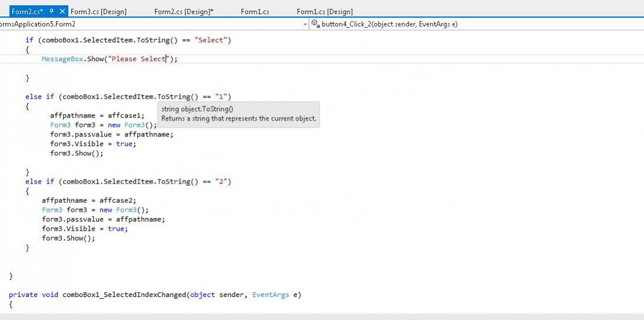Screen dimensions: 644x320
Task: Click the comboBox1_SelectedIndexChanged method declaration
Action: click(155, 295)
